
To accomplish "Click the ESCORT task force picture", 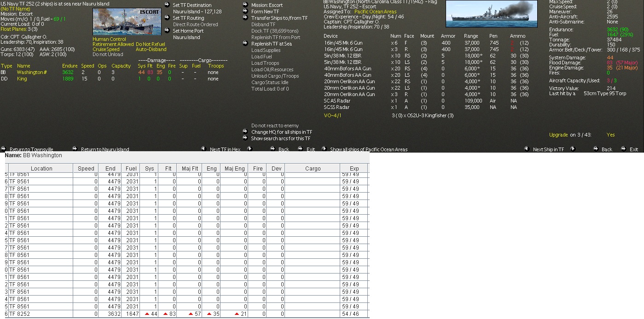I will pos(127,22).
